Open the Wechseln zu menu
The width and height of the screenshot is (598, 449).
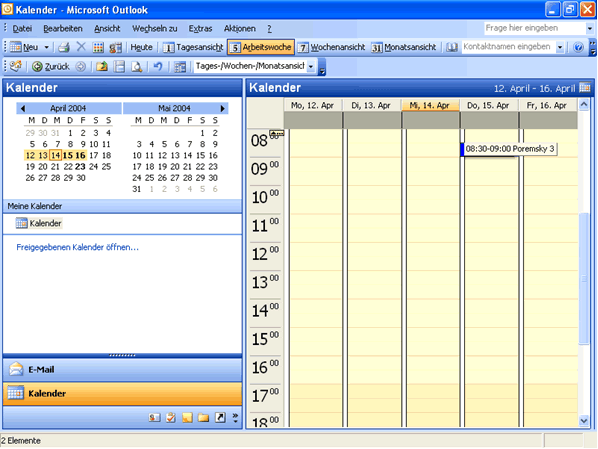(x=154, y=29)
